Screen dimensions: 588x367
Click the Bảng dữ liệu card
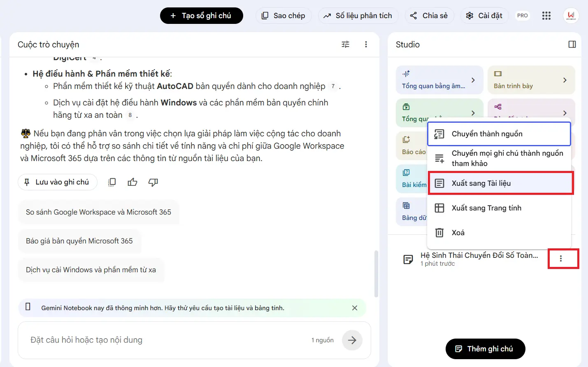point(412,212)
